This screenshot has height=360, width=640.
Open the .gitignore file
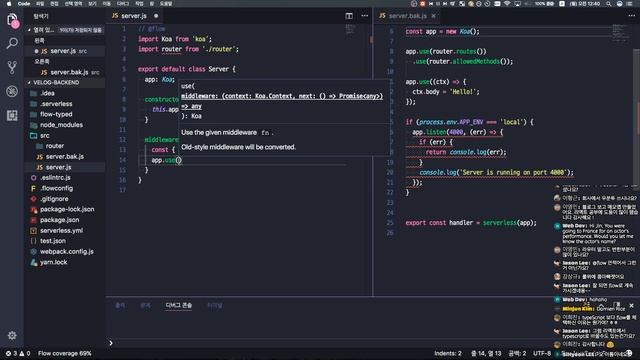(x=54, y=199)
